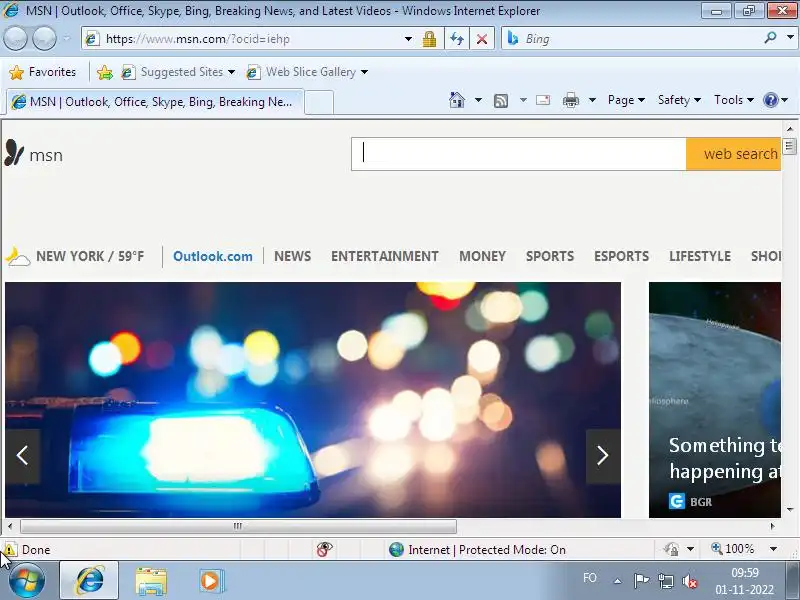Click the Read Mail envelope icon
The height and width of the screenshot is (600, 800).
(x=543, y=100)
